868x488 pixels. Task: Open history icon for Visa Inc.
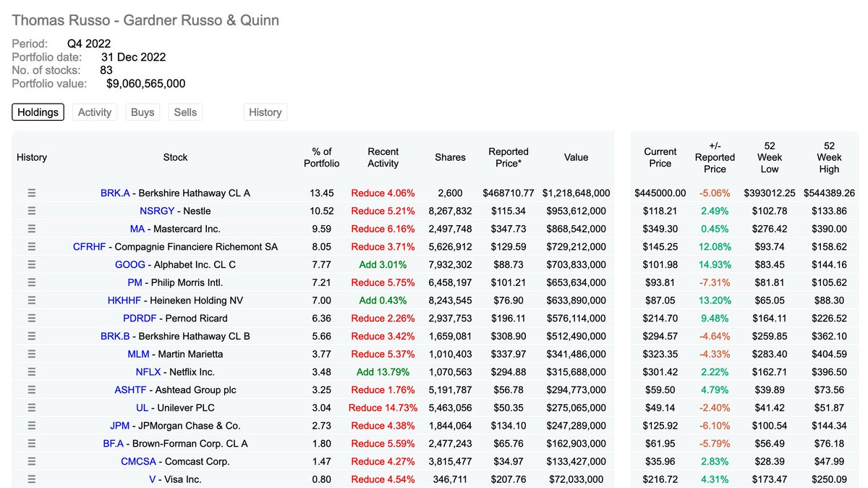(x=32, y=479)
